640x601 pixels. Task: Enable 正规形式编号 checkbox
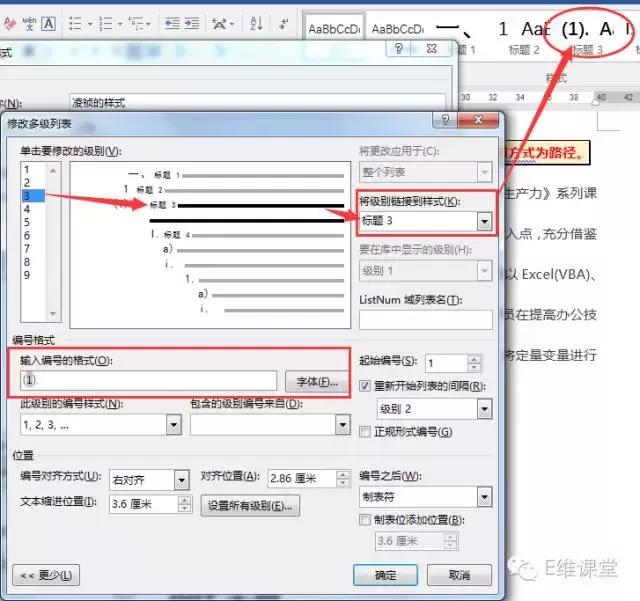pos(365,432)
